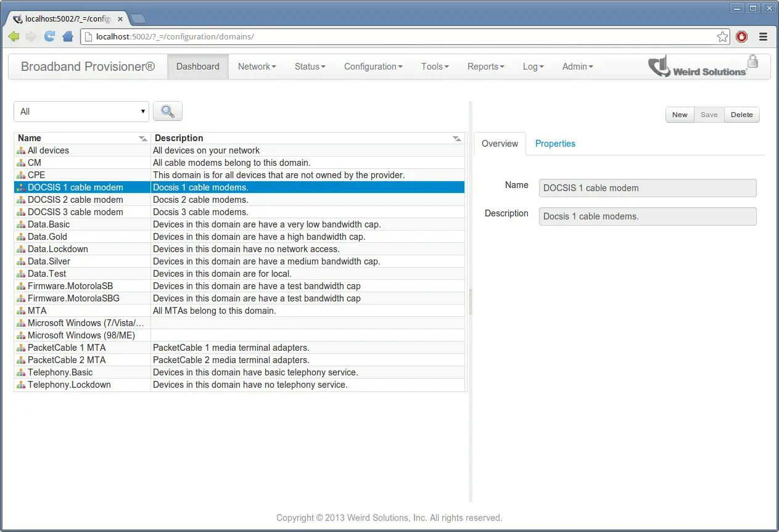Click the bookmark star in the address bar
This screenshot has height=532, width=779.
click(722, 36)
